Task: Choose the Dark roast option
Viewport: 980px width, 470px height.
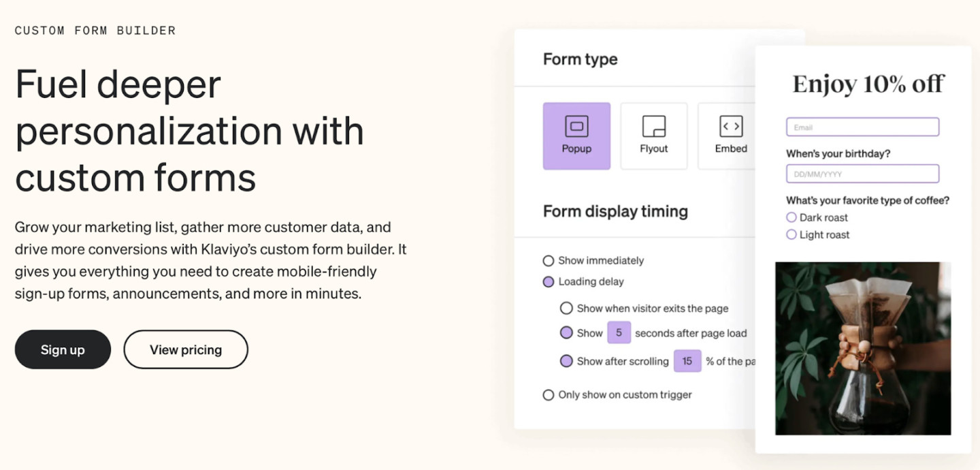Action: click(791, 217)
